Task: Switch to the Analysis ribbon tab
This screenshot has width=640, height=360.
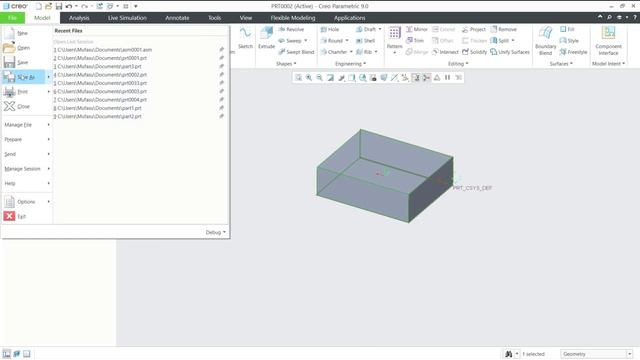Action: [x=79, y=18]
